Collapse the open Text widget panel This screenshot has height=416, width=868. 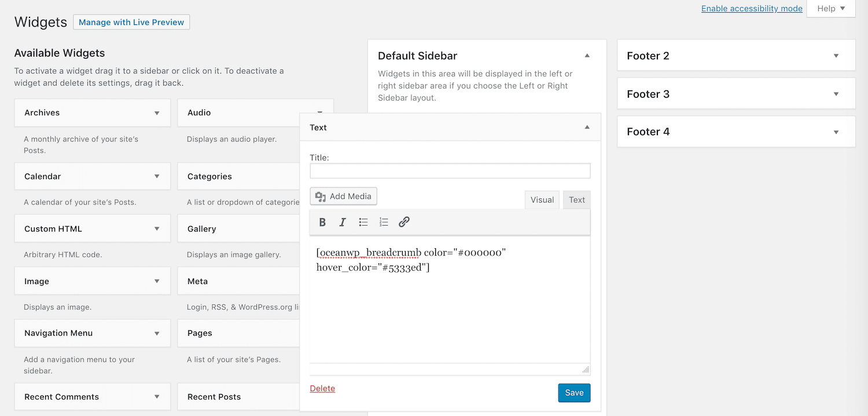(x=586, y=127)
